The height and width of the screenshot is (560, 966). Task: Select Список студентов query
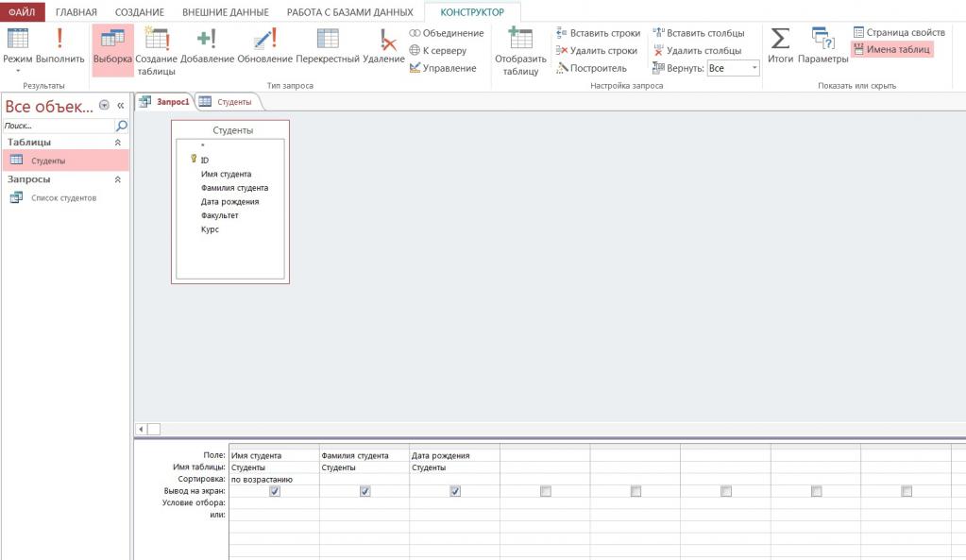pyautogui.click(x=65, y=197)
